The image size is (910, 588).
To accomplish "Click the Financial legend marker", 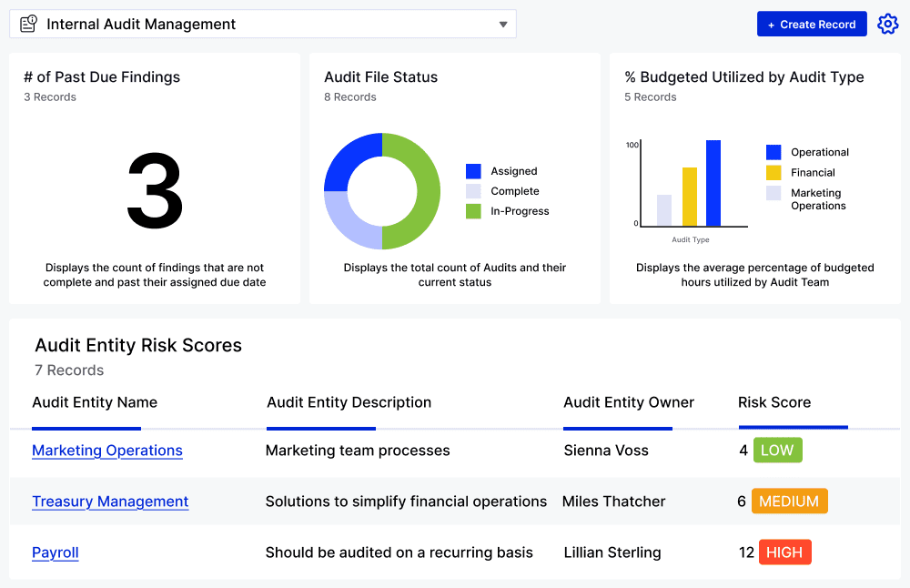I will [774, 172].
